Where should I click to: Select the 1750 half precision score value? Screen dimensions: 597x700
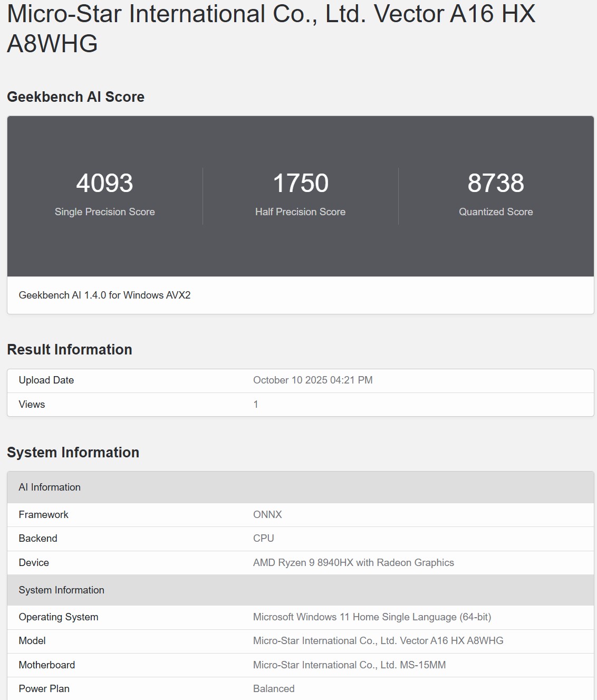[x=300, y=184]
